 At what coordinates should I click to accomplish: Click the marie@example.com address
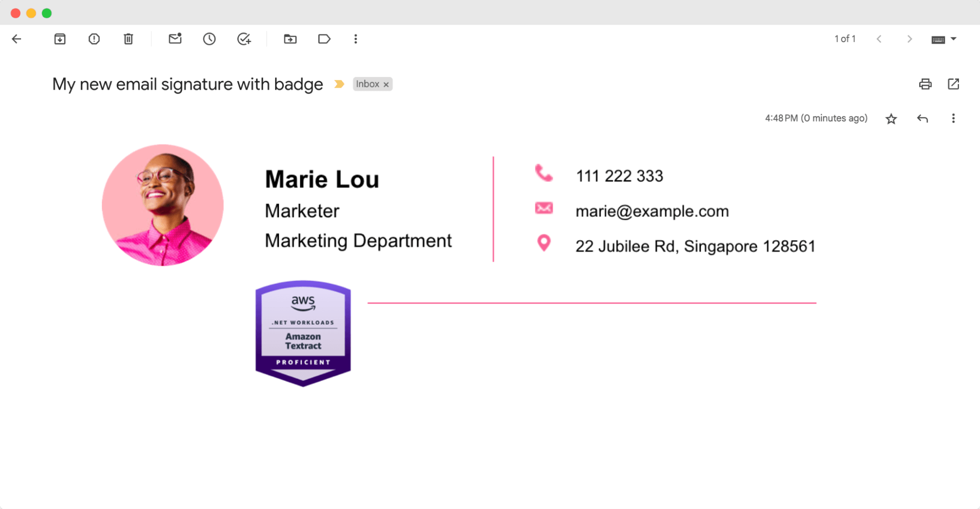pos(652,211)
